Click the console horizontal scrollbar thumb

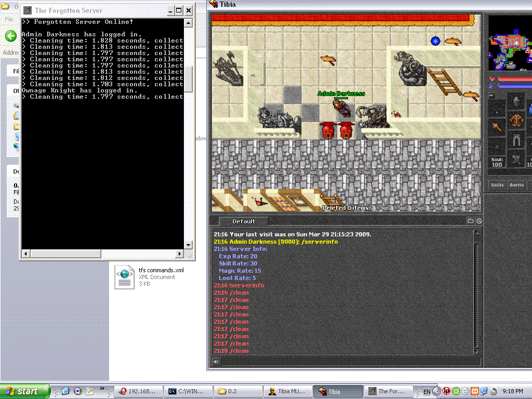[65, 254]
